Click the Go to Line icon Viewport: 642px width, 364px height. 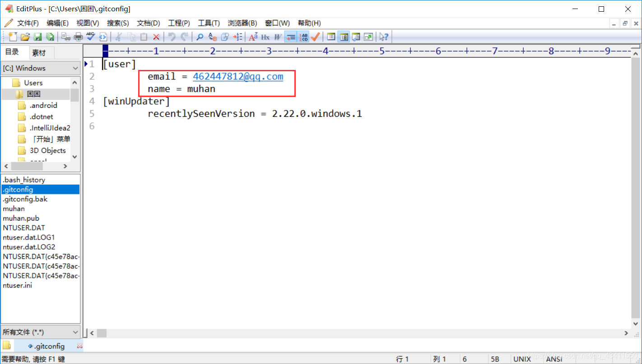[x=237, y=37]
